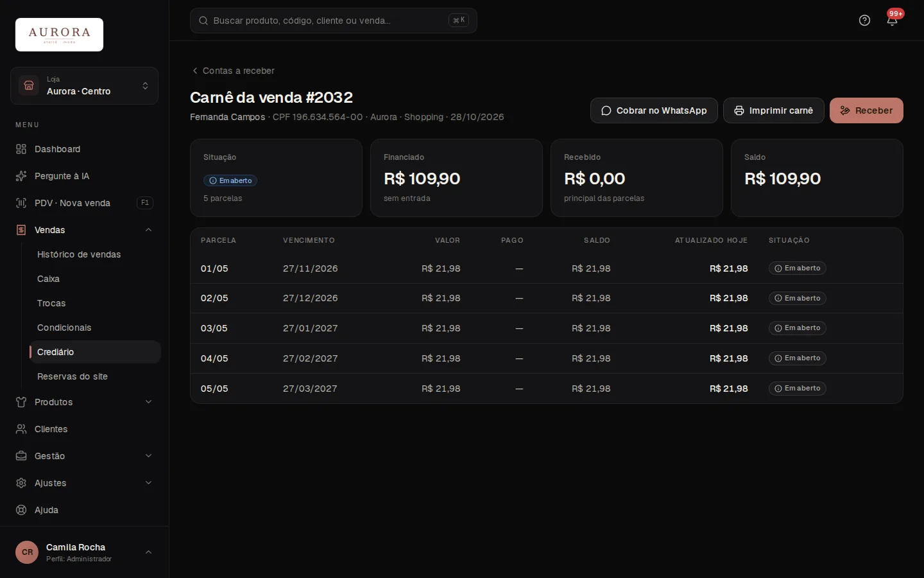Focus the Buscar produto search field

point(333,21)
